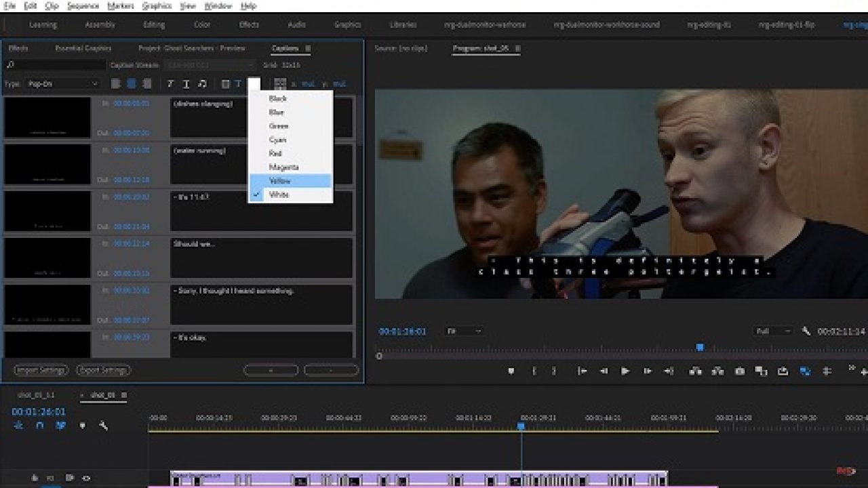Toggle timeline snapping magnet
Image resolution: width=868 pixels, height=488 pixels.
40,426
